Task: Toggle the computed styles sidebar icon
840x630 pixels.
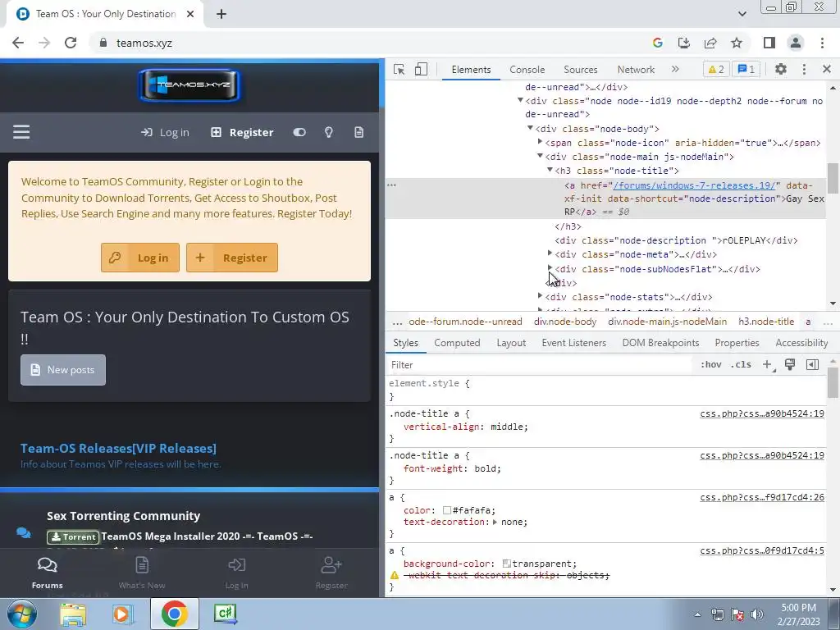Action: 812,365
